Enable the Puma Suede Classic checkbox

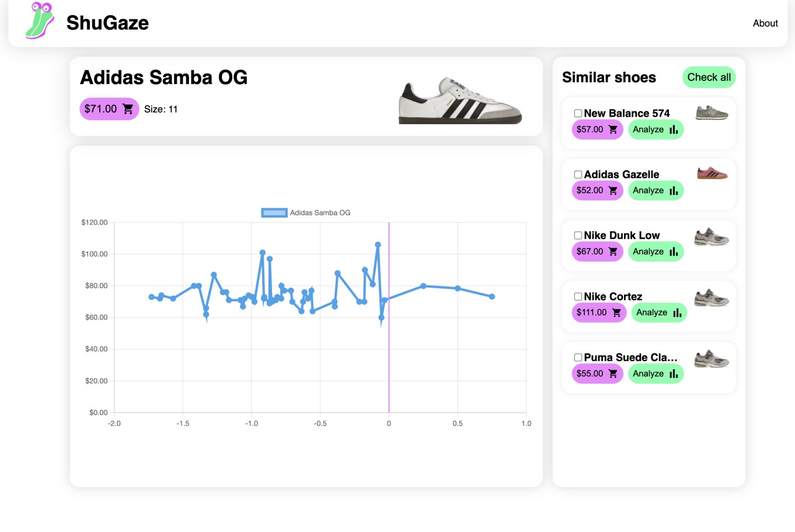point(578,358)
